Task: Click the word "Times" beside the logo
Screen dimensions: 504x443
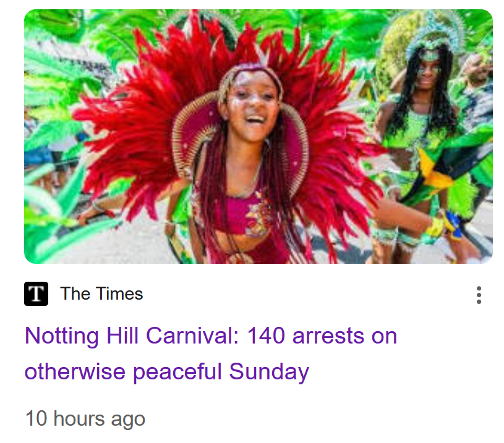Action: click(x=119, y=293)
